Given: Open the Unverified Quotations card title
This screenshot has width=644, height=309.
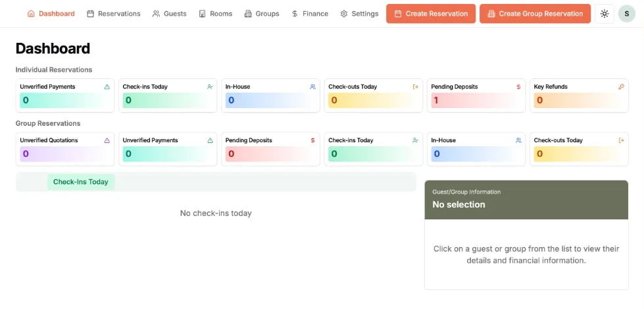Looking at the screenshot, I should tap(49, 140).
